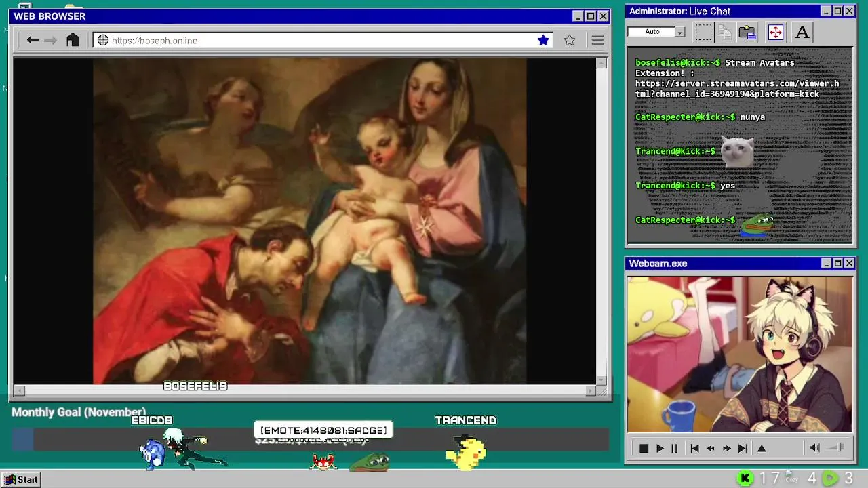This screenshot has width=868, height=488.
Task: Click the Monthly Goal (November) heading
Action: [79, 412]
